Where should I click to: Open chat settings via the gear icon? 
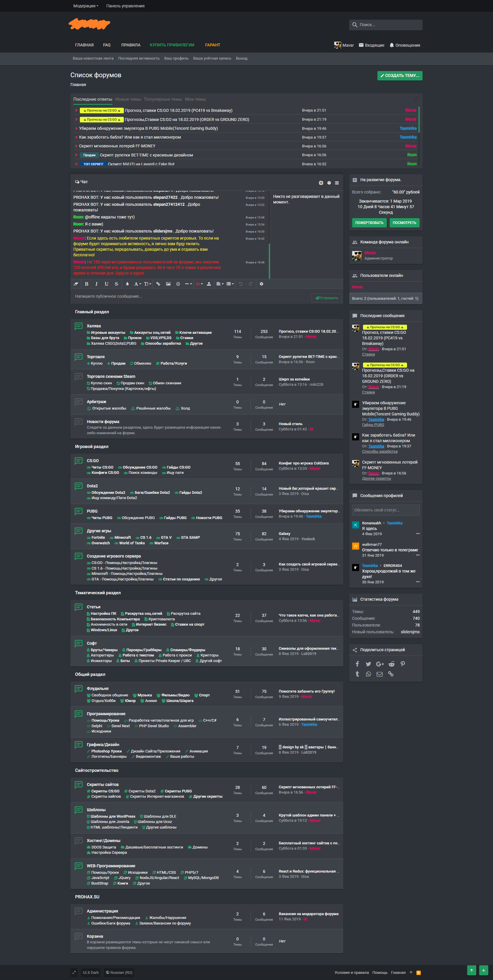click(261, 284)
